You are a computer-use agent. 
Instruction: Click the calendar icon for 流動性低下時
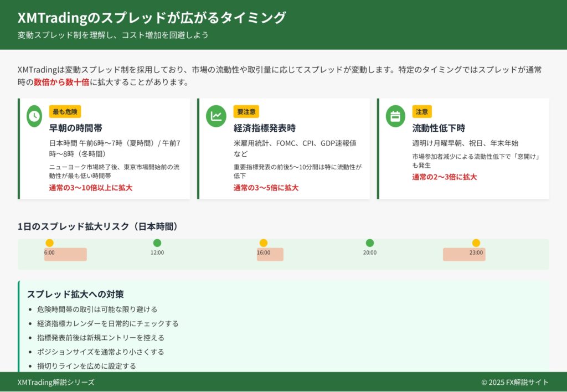click(395, 116)
